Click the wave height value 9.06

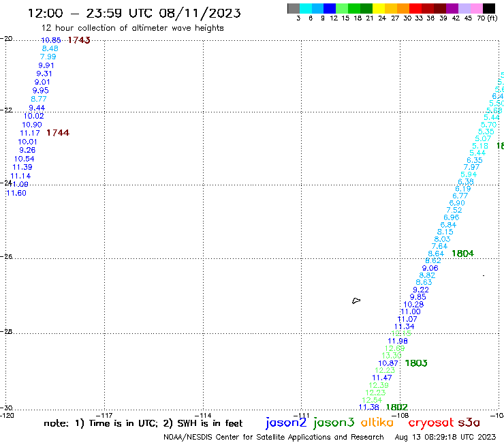(430, 268)
